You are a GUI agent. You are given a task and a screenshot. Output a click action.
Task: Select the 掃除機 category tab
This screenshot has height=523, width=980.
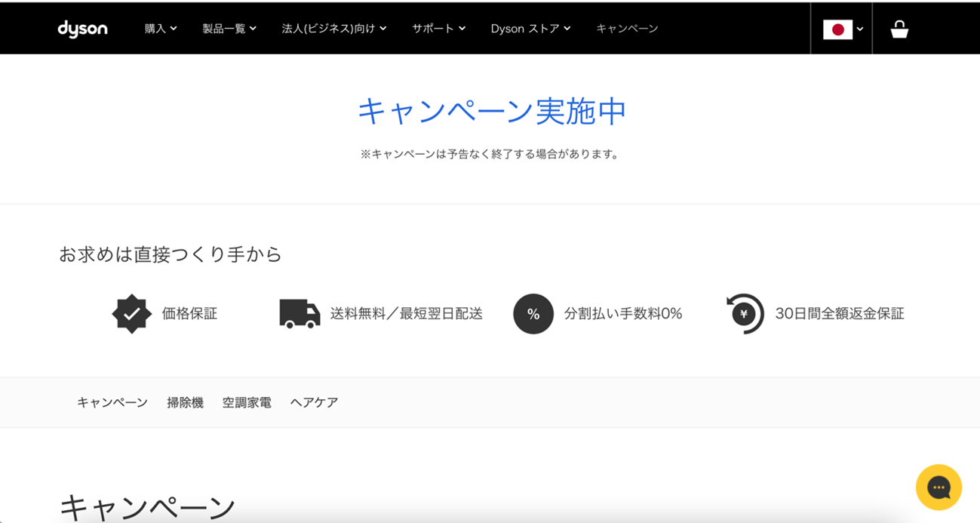[x=185, y=403]
